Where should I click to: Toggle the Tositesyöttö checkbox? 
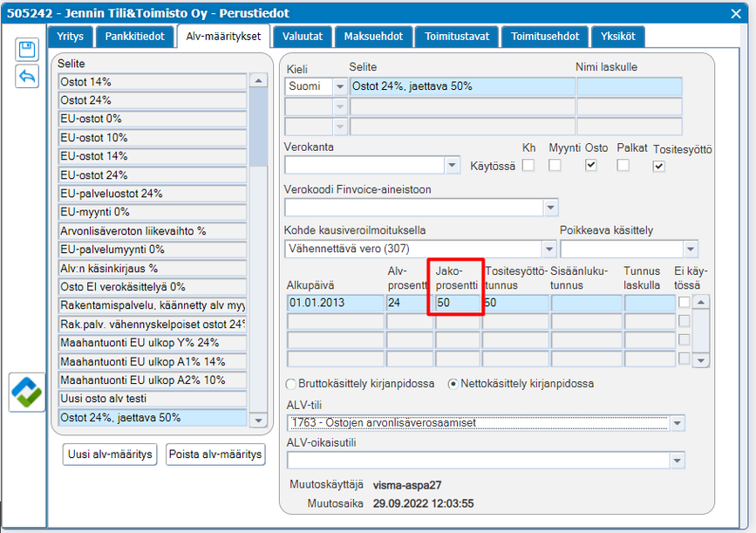pos(658,166)
